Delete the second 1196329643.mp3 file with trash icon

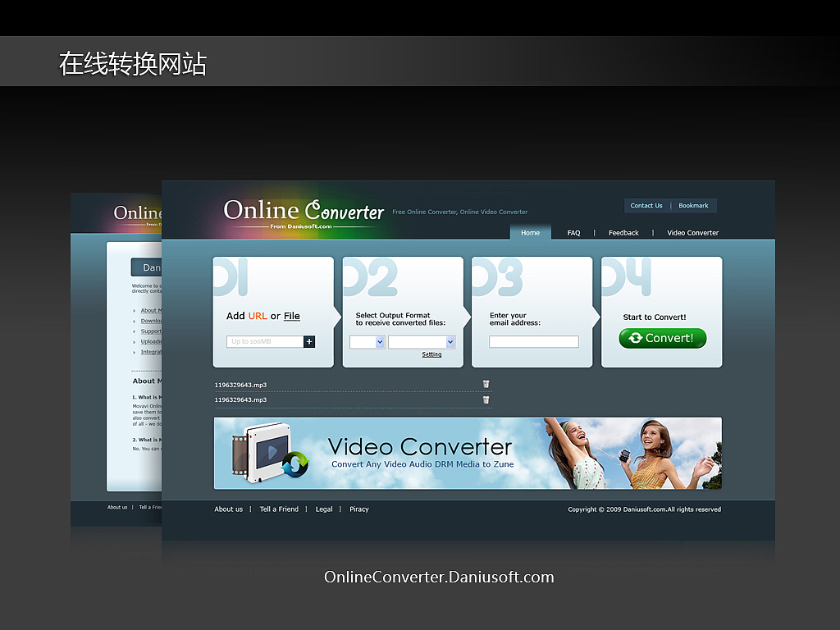click(486, 399)
